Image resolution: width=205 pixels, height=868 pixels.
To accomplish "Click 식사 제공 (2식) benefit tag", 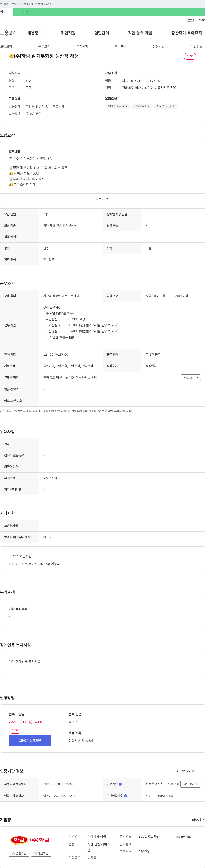I will (165, 106).
